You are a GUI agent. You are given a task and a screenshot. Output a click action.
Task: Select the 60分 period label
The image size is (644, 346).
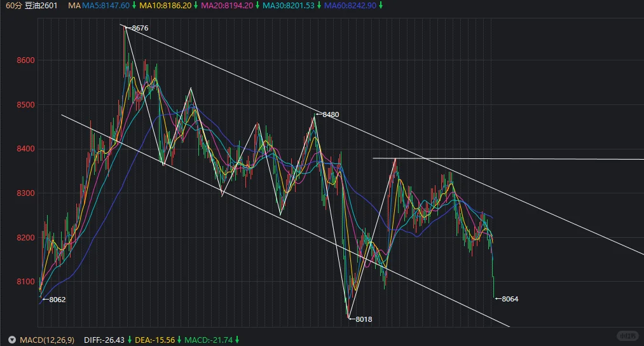[x=13, y=5]
